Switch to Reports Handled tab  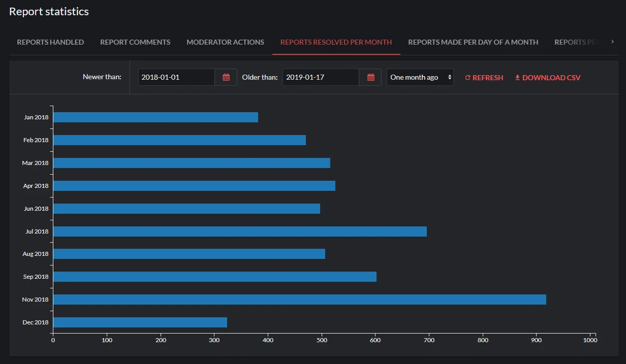point(50,42)
